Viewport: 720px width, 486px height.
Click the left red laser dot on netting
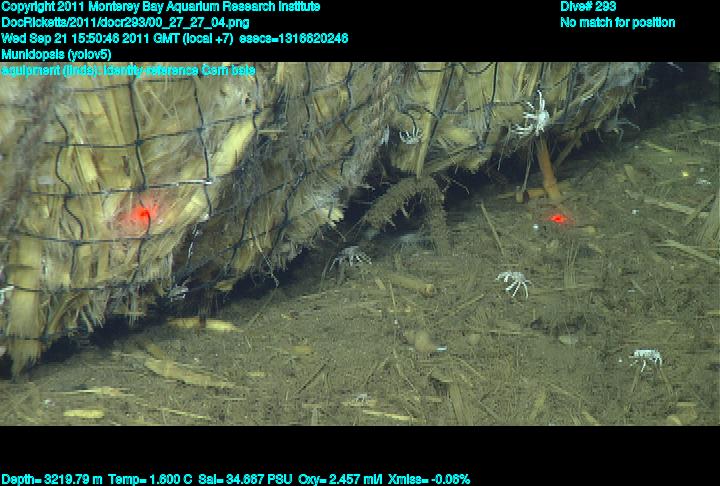(143, 212)
